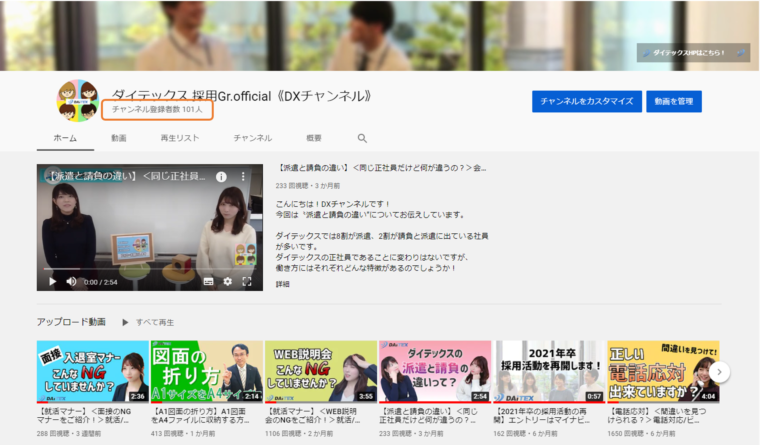Click the 【A1図面の折り方】 video title
Viewport: 760px width, 445px height.
pyautogui.click(x=200, y=415)
